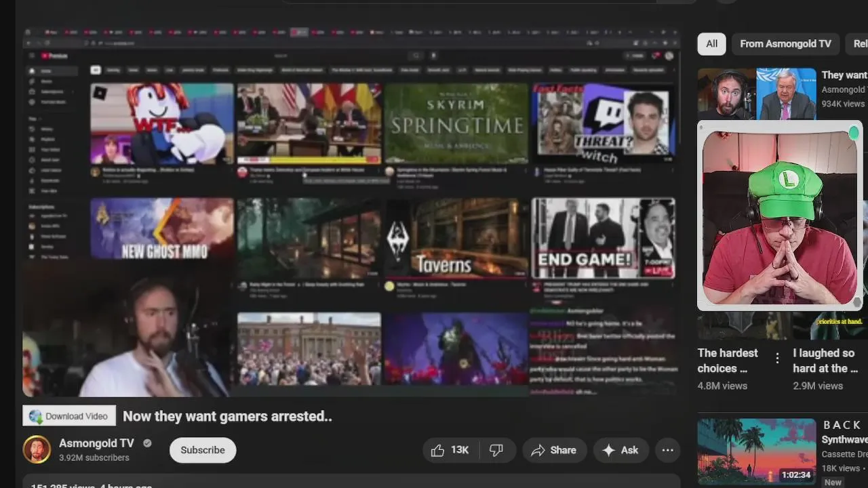Like the video with 13K likes
The height and width of the screenshot is (488, 868).
(450, 450)
